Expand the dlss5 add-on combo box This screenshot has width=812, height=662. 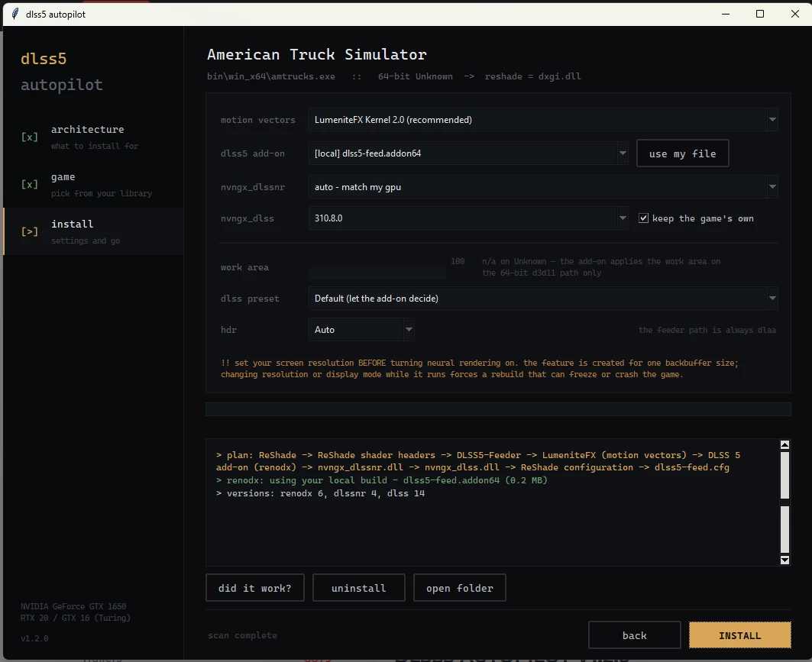[x=468, y=153]
